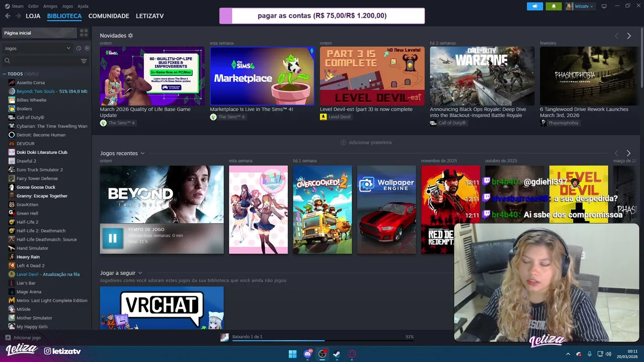Screen dimensions: 644x362
Task: Open the Jogos menu in the menu bar
Action: tap(67, 6)
